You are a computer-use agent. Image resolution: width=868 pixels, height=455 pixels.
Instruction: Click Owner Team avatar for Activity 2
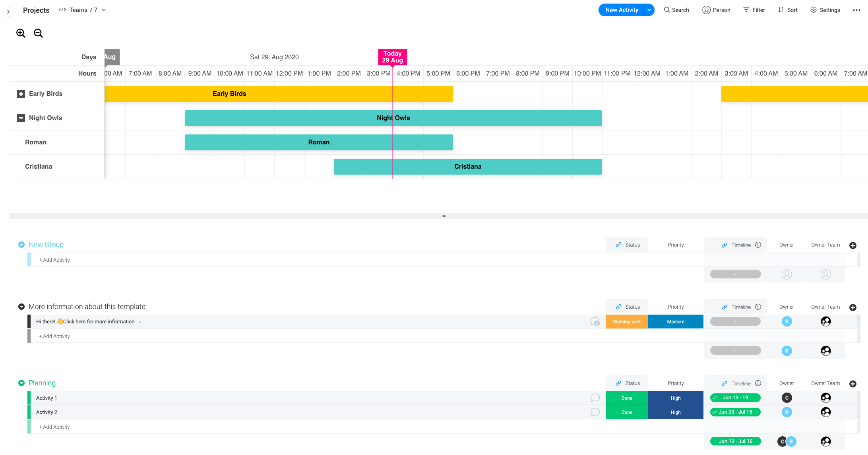825,412
